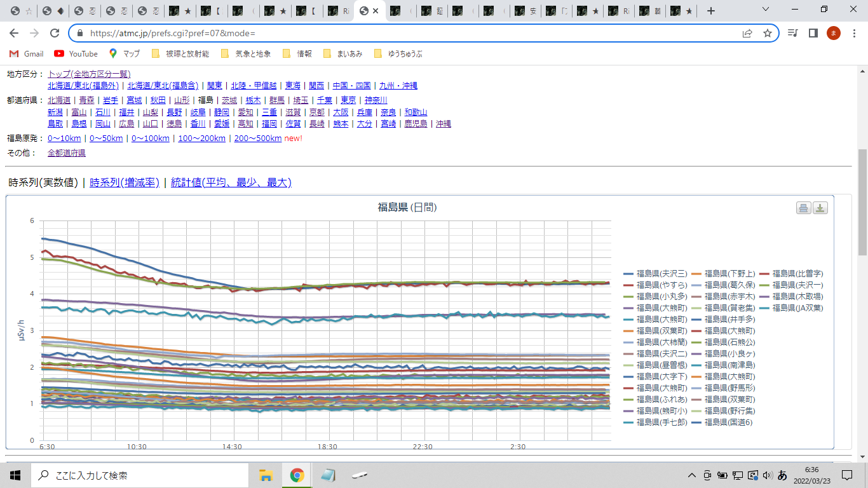This screenshot has width=868, height=488.
Task: Download the 福島県 chart
Action: [820, 208]
